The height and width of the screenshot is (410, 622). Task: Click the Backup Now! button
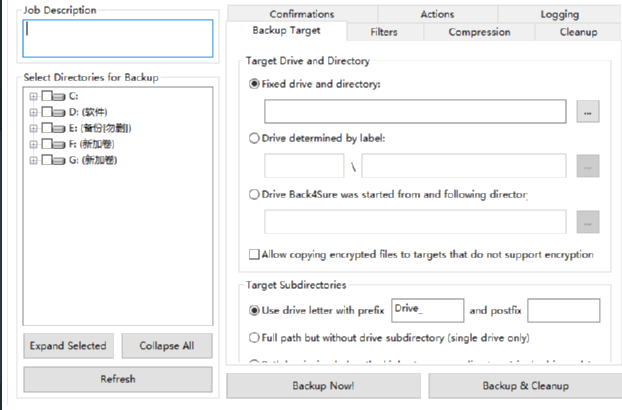(322, 385)
